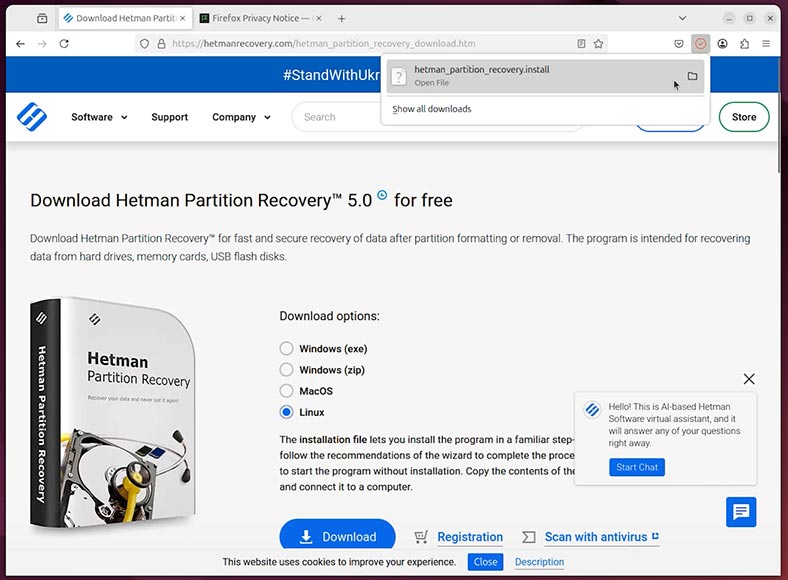Image resolution: width=788 pixels, height=580 pixels.
Task: Toggle reader view icon in address bar
Action: (581, 44)
